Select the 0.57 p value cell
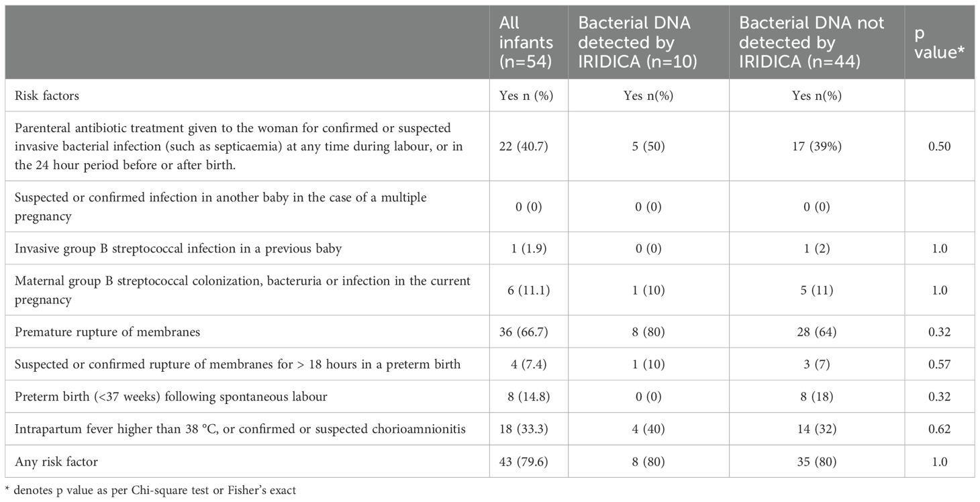This screenshot has width=980, height=502. tap(939, 364)
